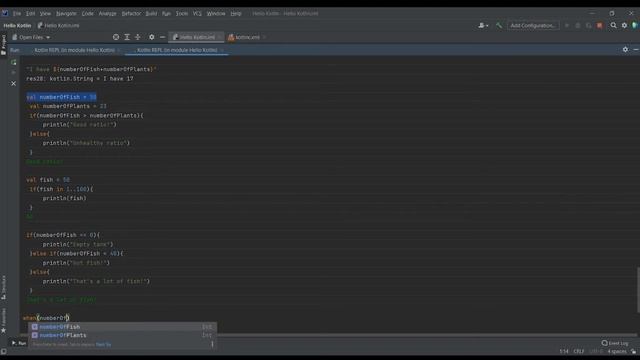This screenshot has width=640, height=360.
Task: Select the second Kotlin REPL run tab
Action: (177, 50)
